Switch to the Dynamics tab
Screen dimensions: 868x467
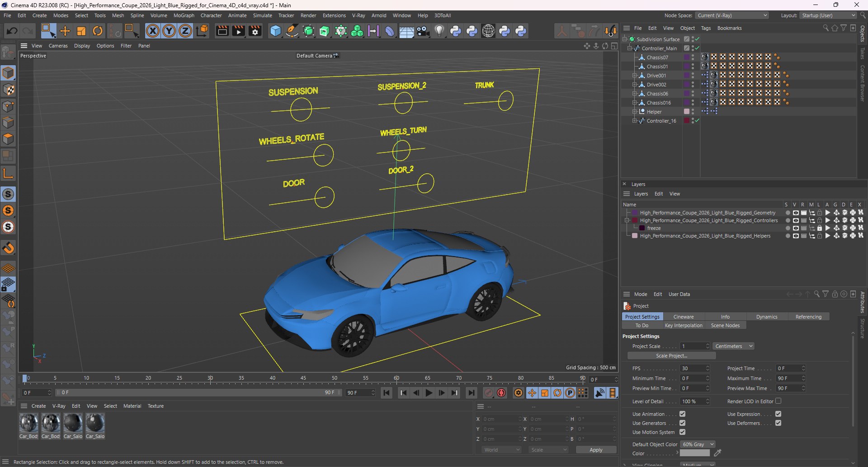point(767,317)
